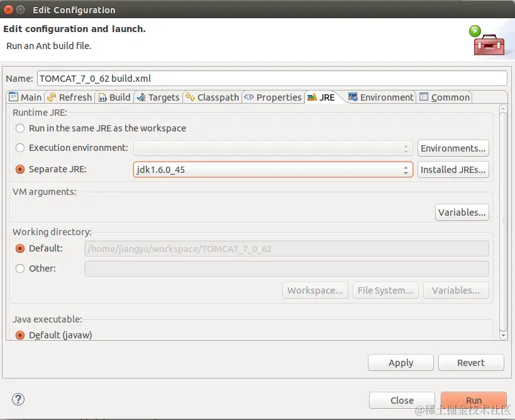Click the Workspace... button

pos(315,290)
